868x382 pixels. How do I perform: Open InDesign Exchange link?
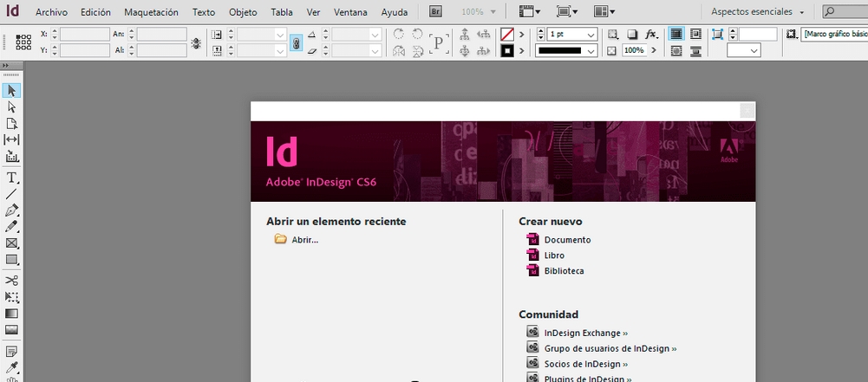click(x=585, y=333)
